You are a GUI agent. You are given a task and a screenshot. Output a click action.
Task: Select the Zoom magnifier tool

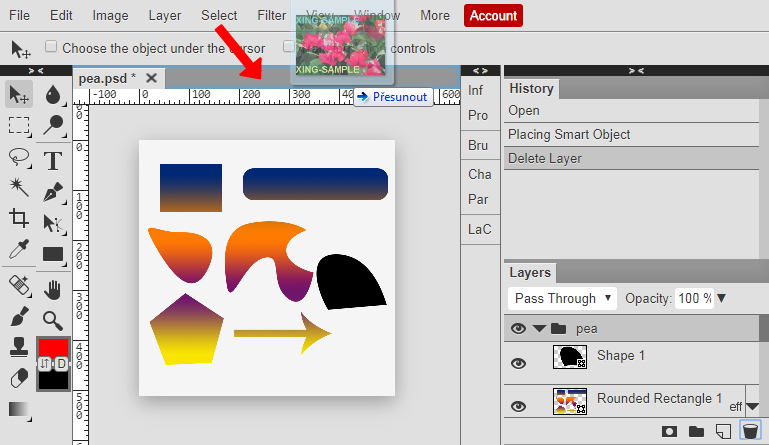coord(53,320)
